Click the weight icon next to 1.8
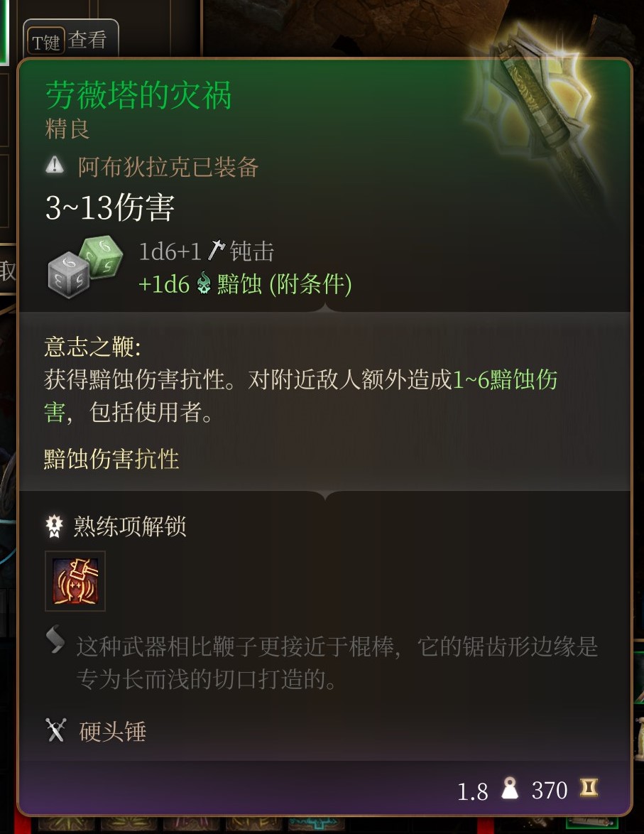Screen dimensions: 644x834 point(510,789)
